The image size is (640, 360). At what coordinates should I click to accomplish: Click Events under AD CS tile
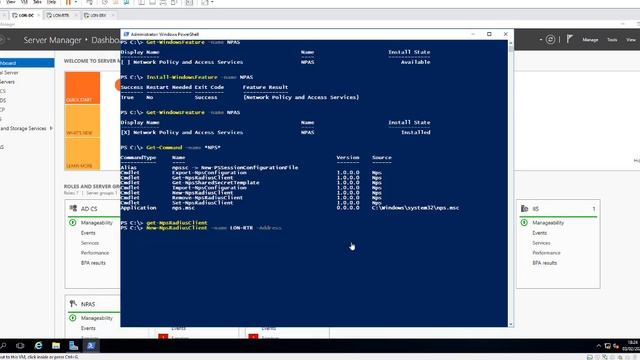pos(88,233)
